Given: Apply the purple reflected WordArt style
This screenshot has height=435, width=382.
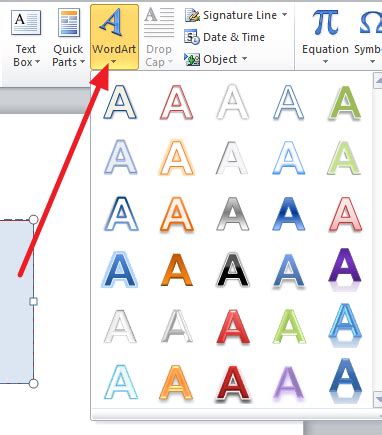Looking at the screenshot, I should (x=345, y=270).
